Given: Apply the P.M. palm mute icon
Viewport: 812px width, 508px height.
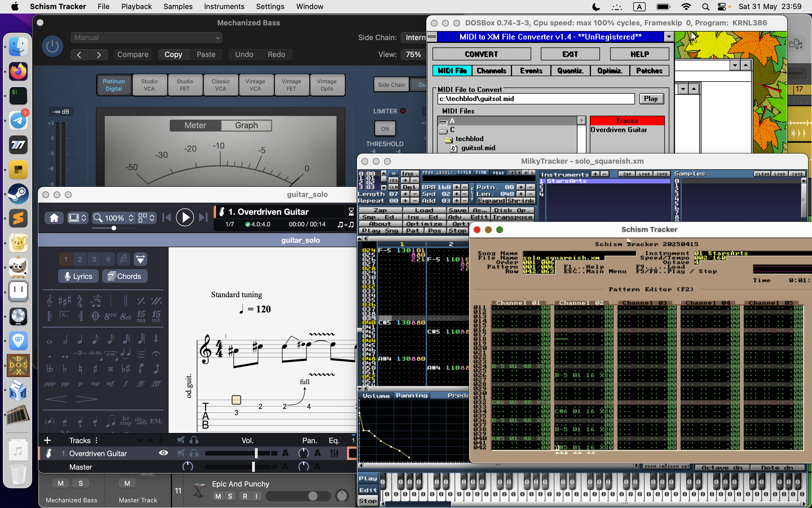Looking at the screenshot, I should [156, 421].
